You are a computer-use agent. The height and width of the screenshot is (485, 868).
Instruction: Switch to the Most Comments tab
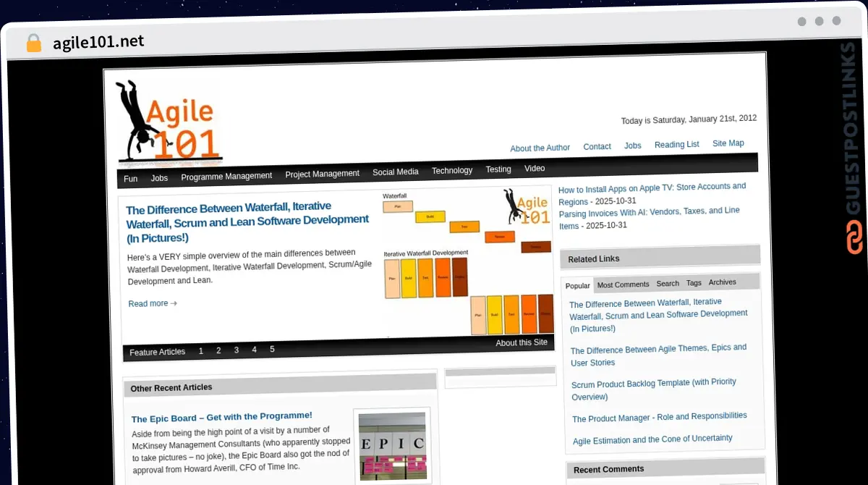623,284
